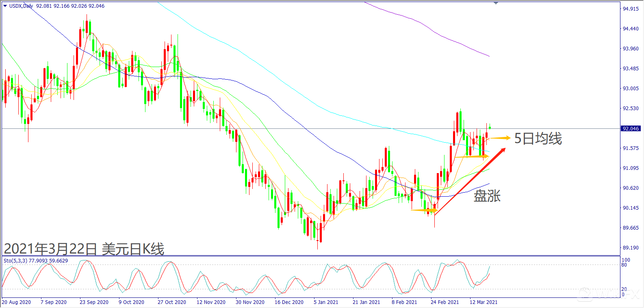Click the 5 Jan 2021 date on time axis
The image size is (644, 308).
pyautogui.click(x=326, y=302)
